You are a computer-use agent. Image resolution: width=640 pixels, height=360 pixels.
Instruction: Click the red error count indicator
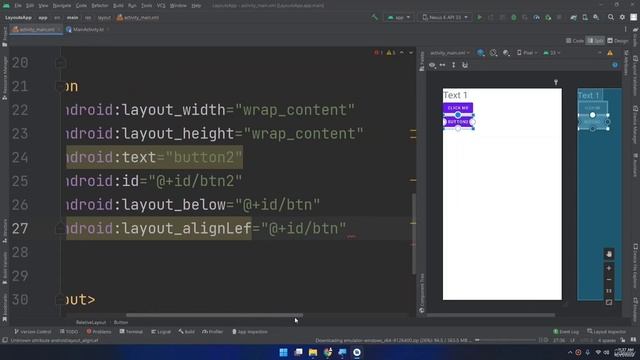pyautogui.click(x=378, y=53)
